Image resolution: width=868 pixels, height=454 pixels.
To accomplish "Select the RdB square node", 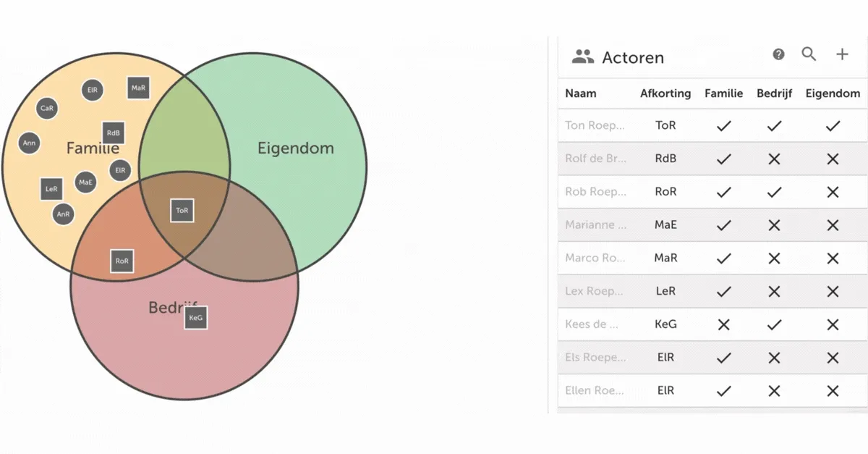I will point(113,133).
